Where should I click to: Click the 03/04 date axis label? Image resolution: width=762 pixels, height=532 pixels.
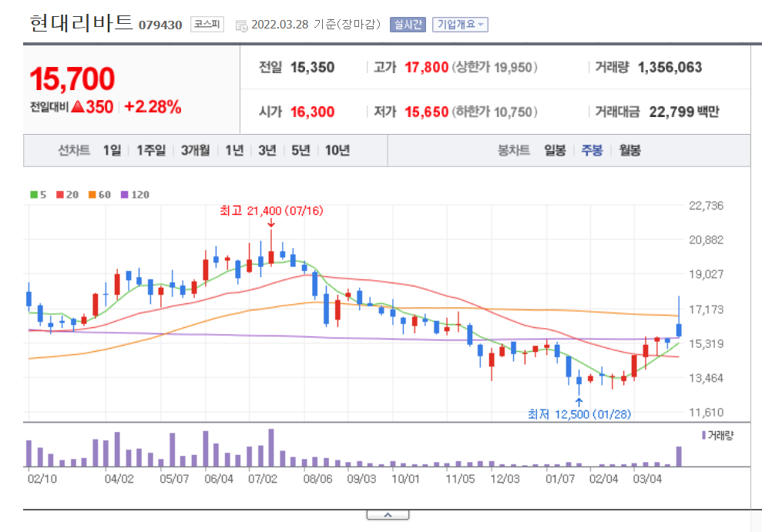pos(647,479)
